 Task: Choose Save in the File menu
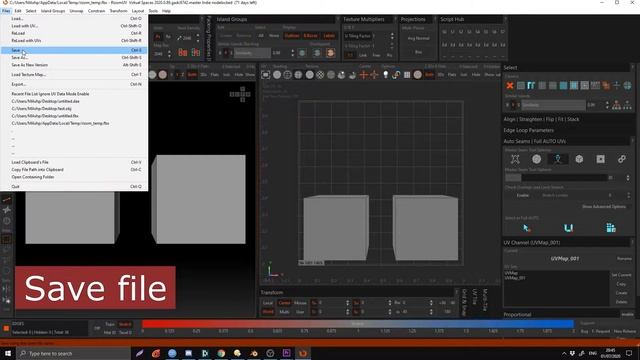coord(73,50)
